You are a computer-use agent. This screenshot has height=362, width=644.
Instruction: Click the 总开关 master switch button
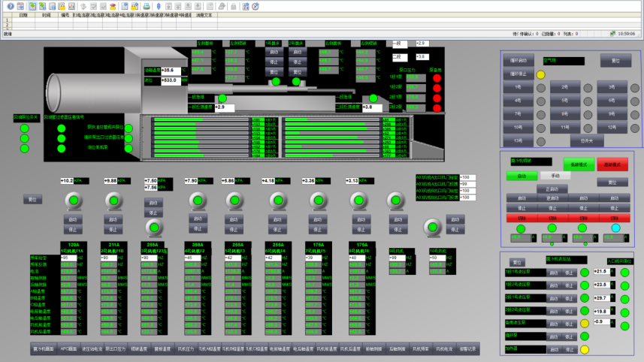pyautogui.click(x=587, y=140)
